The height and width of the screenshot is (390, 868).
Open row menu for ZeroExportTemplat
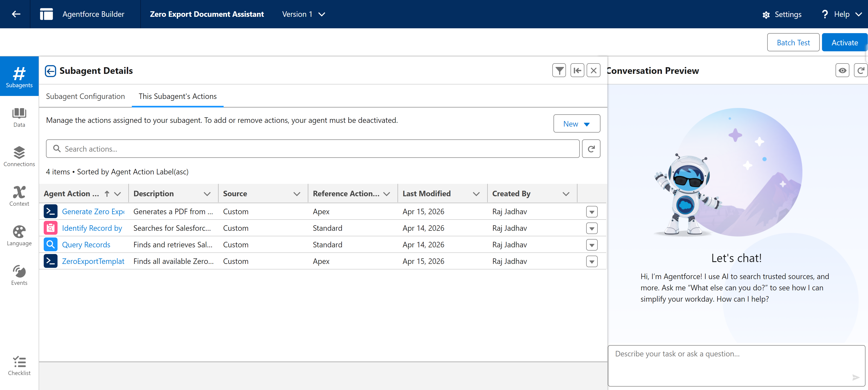coord(592,261)
